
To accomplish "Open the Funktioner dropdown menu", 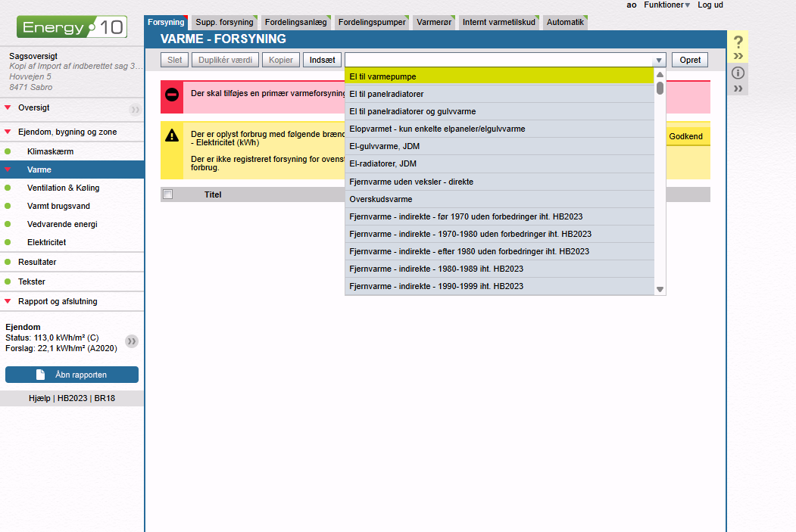I will pyautogui.click(x=666, y=5).
